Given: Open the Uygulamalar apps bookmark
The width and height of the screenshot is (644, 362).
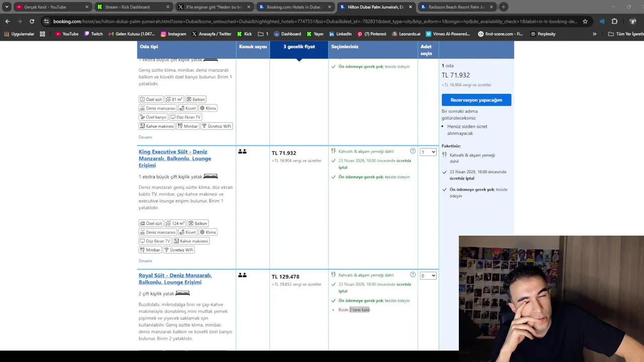Looking at the screenshot, I should coord(19,34).
